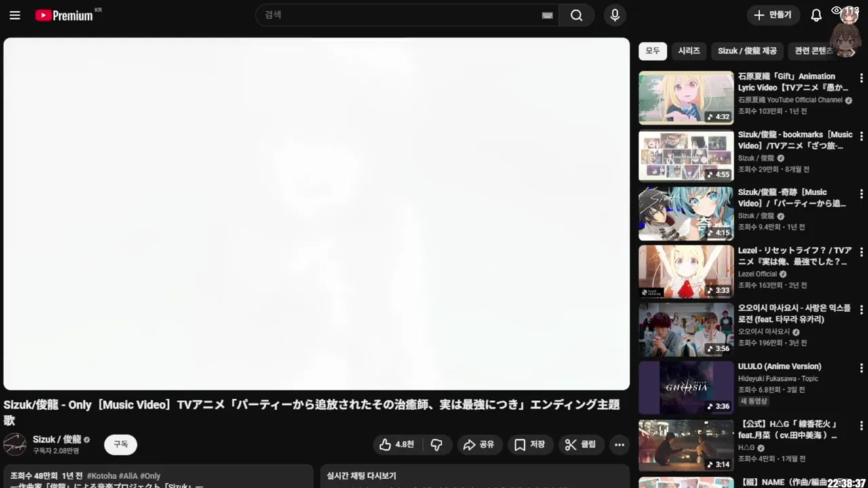Create a clip with 클립 scissors

(581, 445)
